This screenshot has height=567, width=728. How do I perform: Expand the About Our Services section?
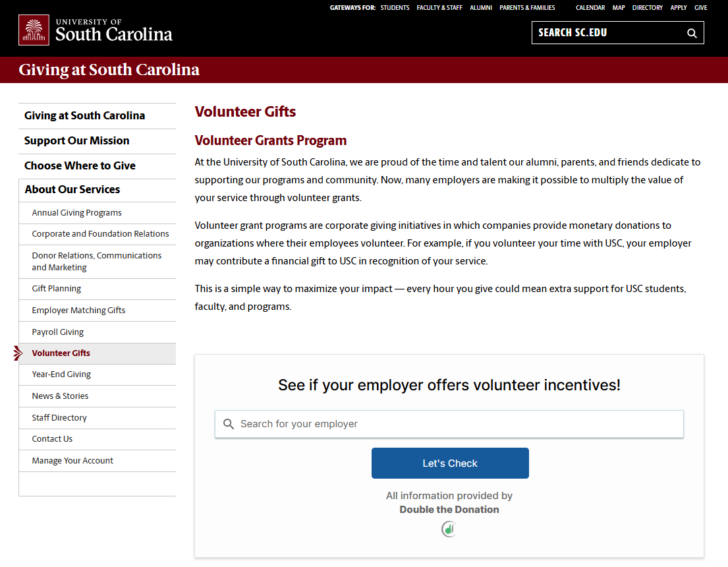pos(72,189)
